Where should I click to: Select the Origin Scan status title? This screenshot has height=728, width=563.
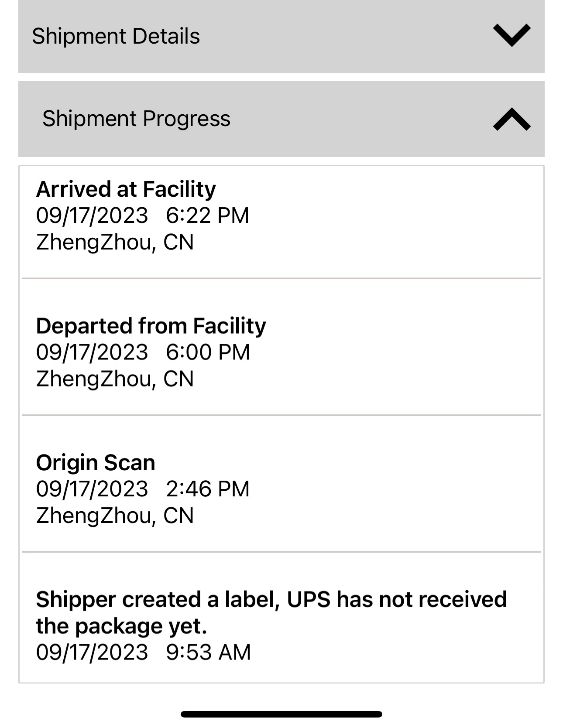[96, 462]
